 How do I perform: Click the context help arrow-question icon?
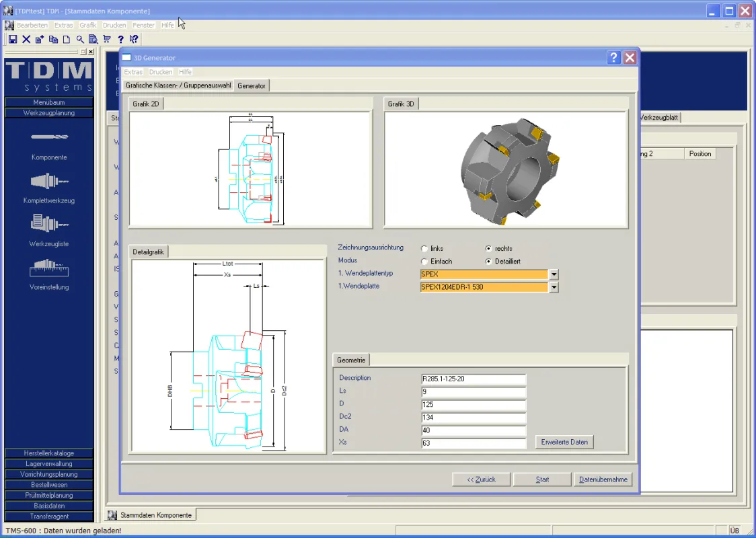click(x=134, y=40)
